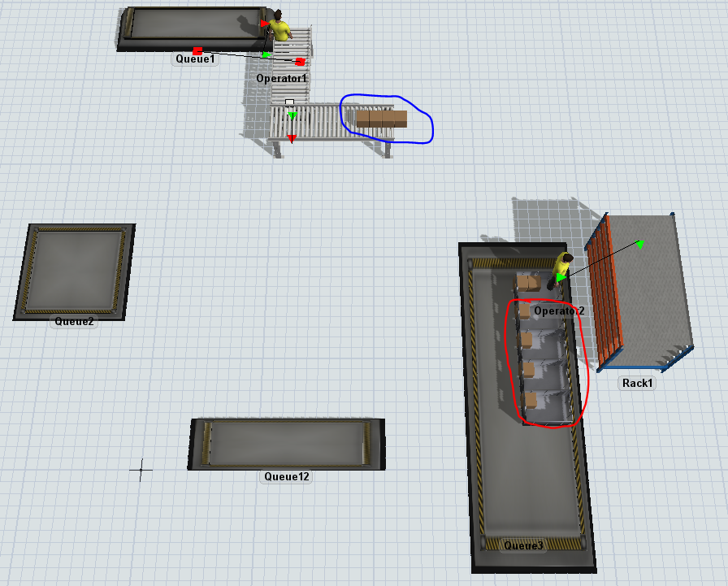728x586 pixels.
Task: Click the Queue2 name label
Action: (74, 321)
